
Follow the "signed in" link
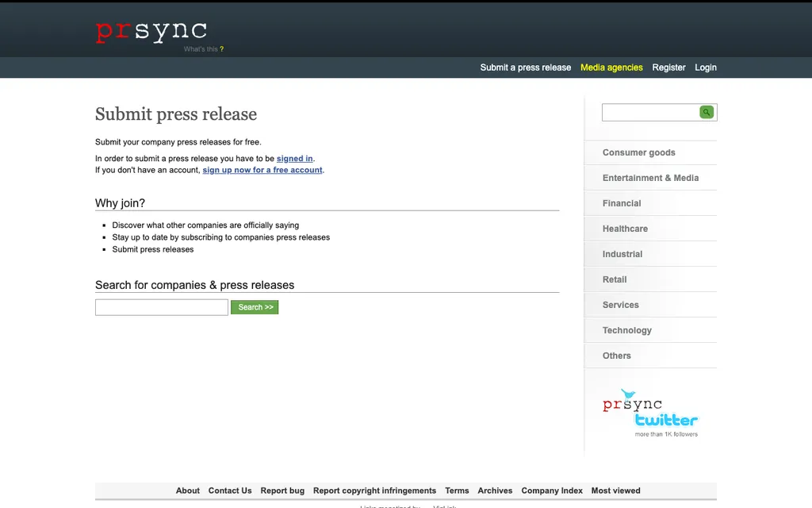295,159
